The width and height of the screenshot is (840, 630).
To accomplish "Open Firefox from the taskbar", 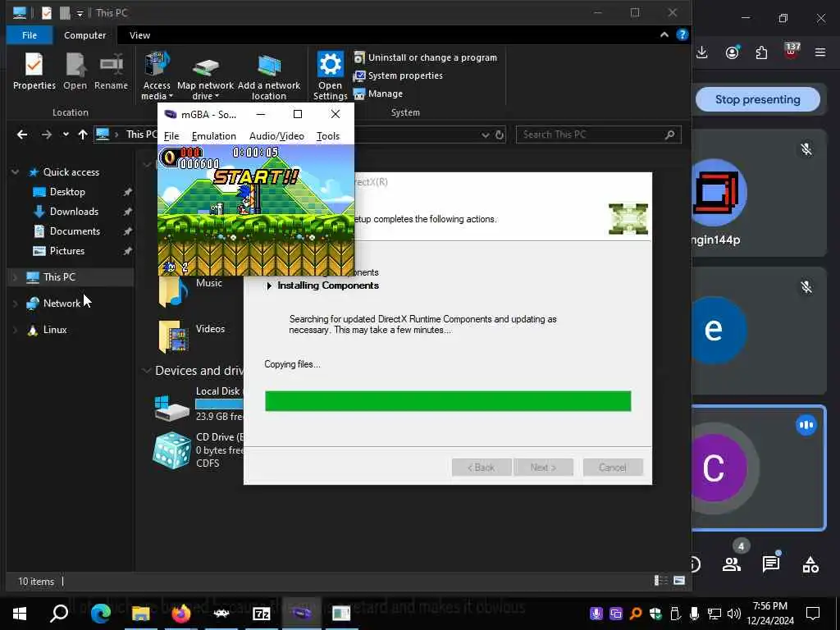I will (181, 613).
